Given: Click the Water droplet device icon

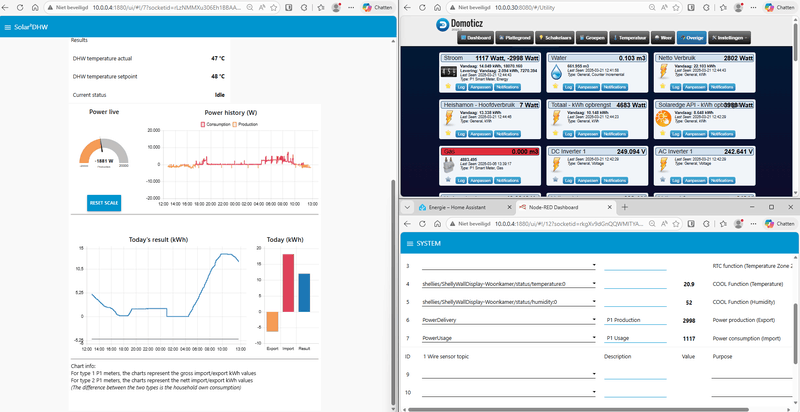Looking at the screenshot, I should 556,72.
